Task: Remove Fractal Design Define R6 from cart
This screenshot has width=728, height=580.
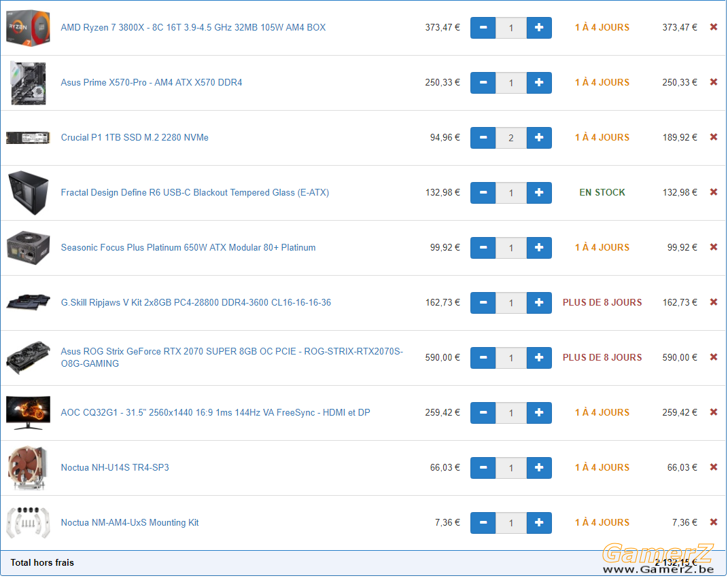Action: pos(714,192)
